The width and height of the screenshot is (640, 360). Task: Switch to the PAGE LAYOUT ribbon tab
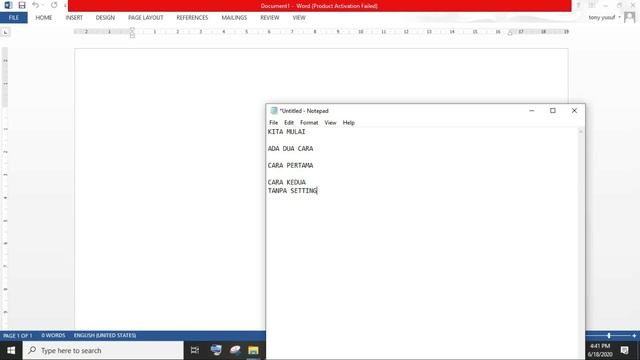point(146,18)
